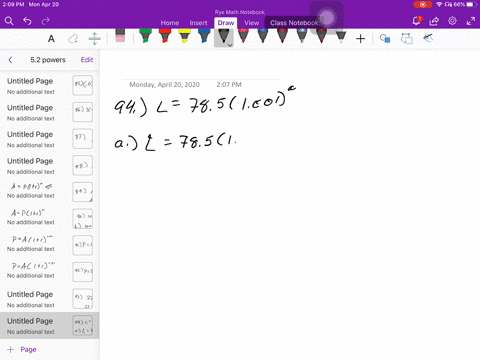
Task: Pick the yellow highlighter
Action: pyautogui.click(x=184, y=36)
